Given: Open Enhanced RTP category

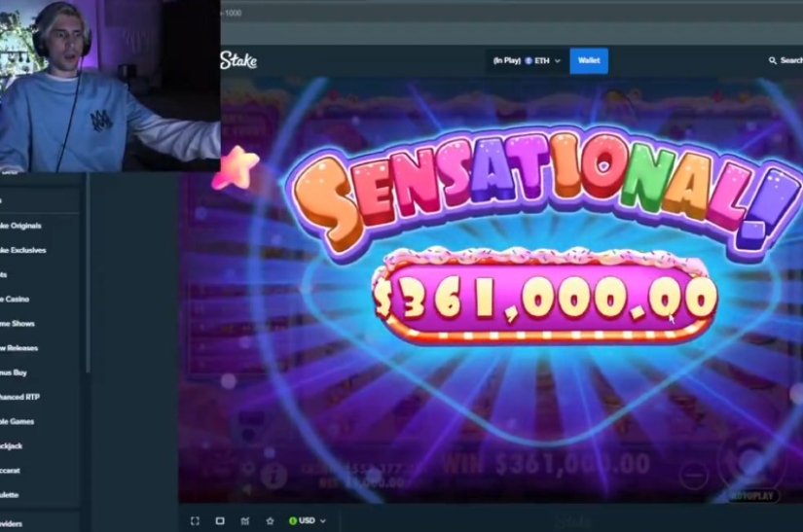Looking at the screenshot, I should (x=19, y=397).
